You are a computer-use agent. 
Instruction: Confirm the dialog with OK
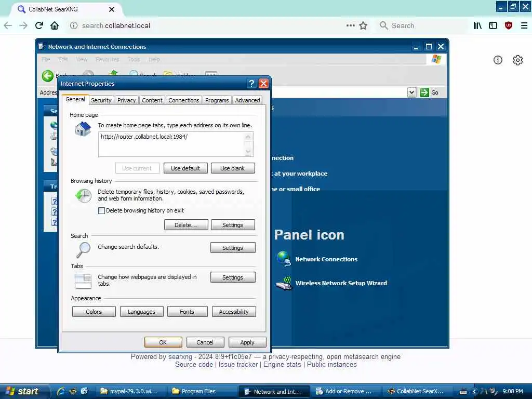tap(163, 342)
